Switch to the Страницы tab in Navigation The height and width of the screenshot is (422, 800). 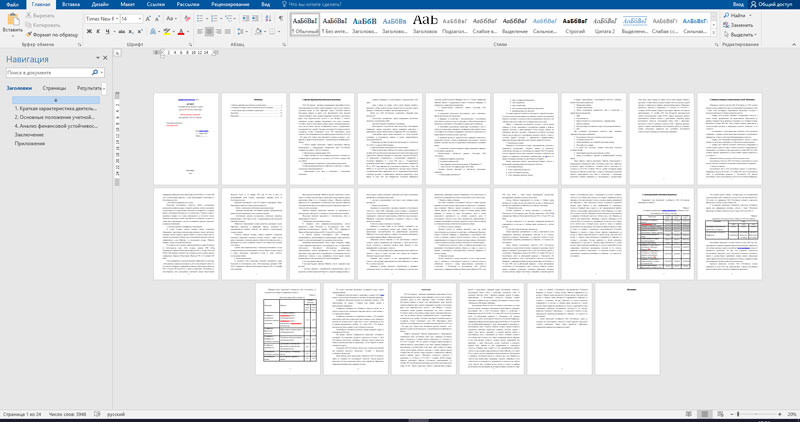tap(54, 88)
